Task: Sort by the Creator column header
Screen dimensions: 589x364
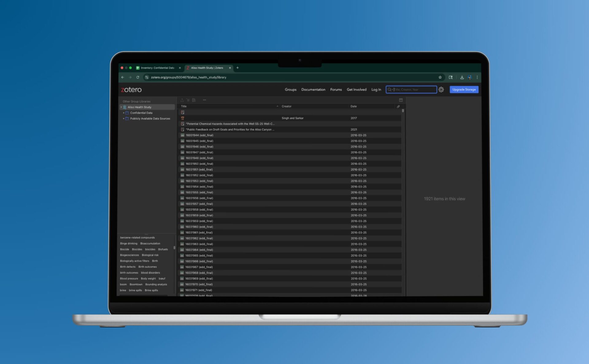Action: click(x=287, y=106)
